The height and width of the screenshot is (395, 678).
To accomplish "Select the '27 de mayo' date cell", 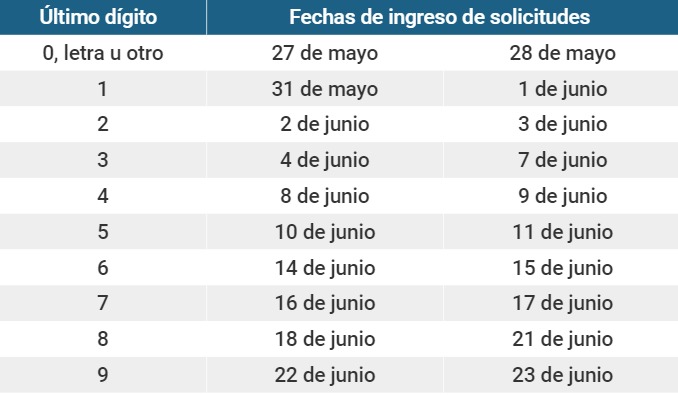I will 325,53.
